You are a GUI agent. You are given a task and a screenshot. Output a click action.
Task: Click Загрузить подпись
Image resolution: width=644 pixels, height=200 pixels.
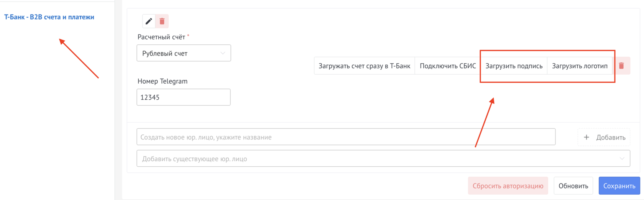(514, 66)
